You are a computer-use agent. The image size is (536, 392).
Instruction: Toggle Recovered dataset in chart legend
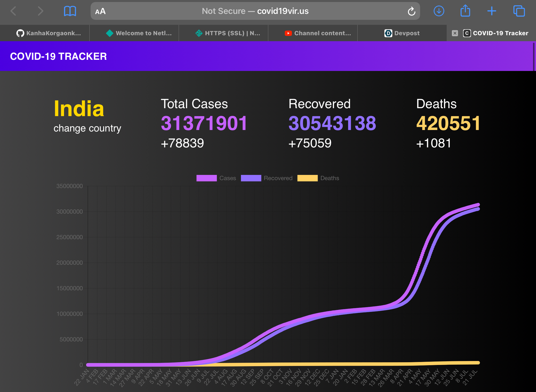(267, 178)
